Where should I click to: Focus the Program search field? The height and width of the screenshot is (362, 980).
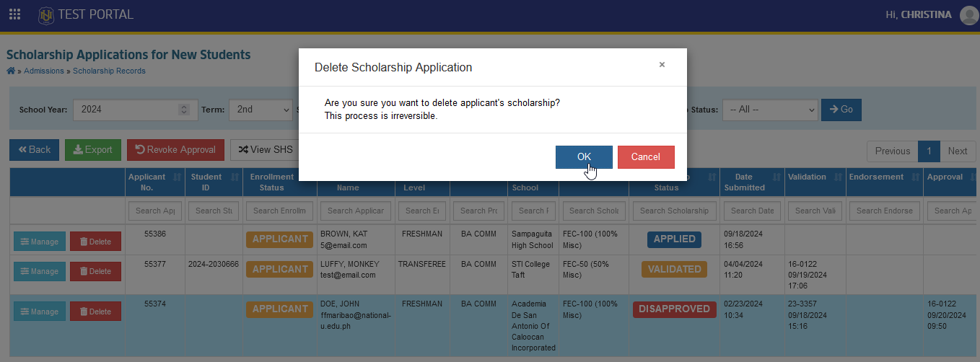478,211
